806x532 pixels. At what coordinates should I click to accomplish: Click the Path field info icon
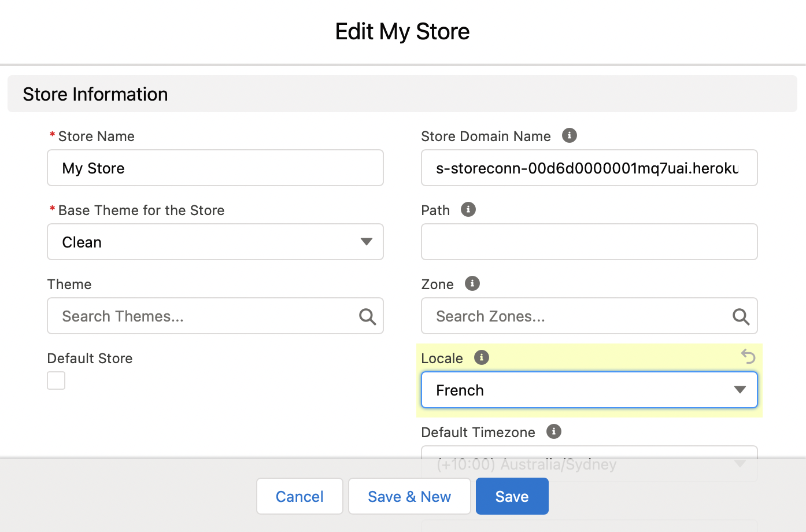point(468,209)
